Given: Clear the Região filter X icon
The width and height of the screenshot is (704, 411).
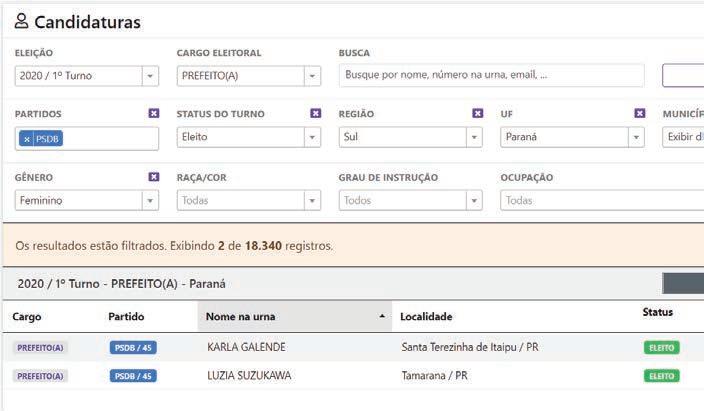Looking at the screenshot, I should [478, 114].
